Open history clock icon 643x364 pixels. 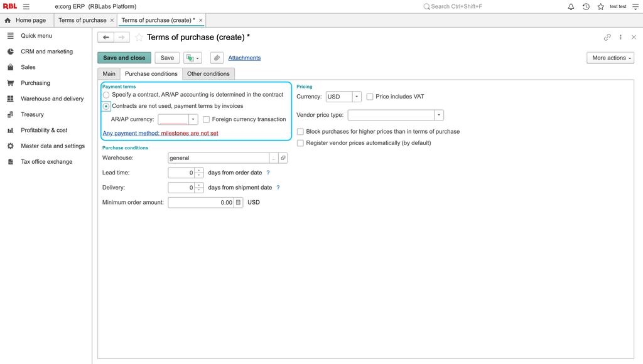586,6
